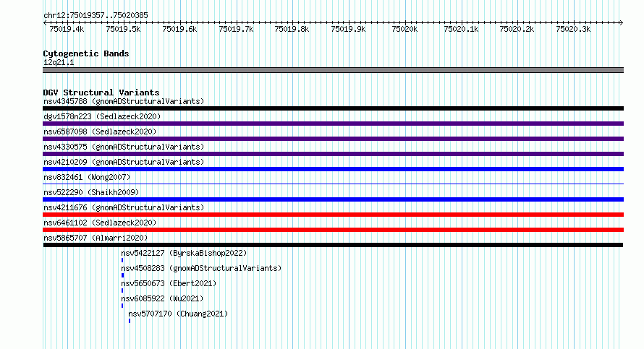Click the 75020.1k ruler tick label
Viewport: 644px width, 349px height.
[461, 29]
